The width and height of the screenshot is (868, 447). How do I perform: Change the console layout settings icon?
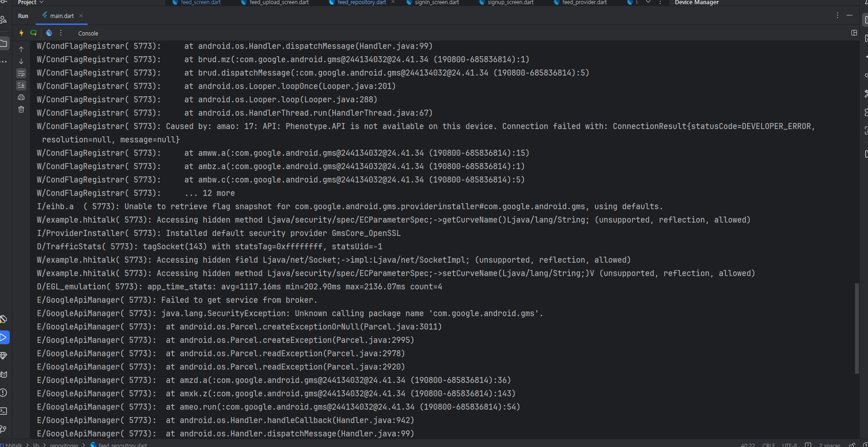click(854, 33)
